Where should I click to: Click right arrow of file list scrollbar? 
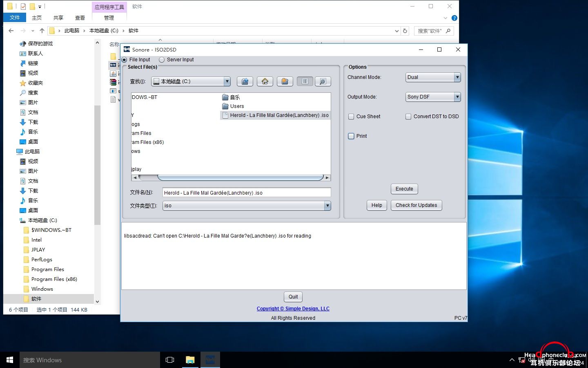(327, 177)
